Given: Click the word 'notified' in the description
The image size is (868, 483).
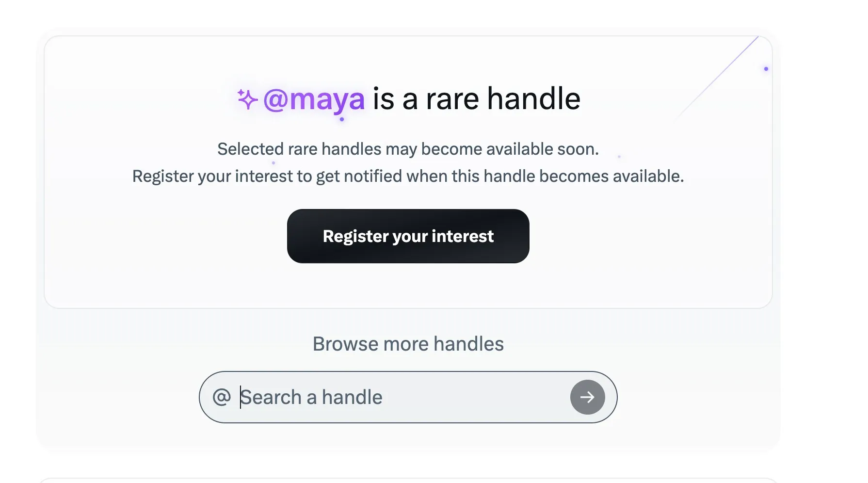Looking at the screenshot, I should 373,176.
